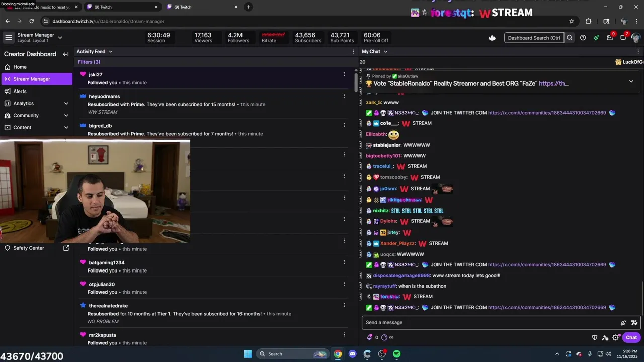Screen dimensions: 644x362
Task: Click the Pre-roll Off timer stat
Action: pos(376,38)
